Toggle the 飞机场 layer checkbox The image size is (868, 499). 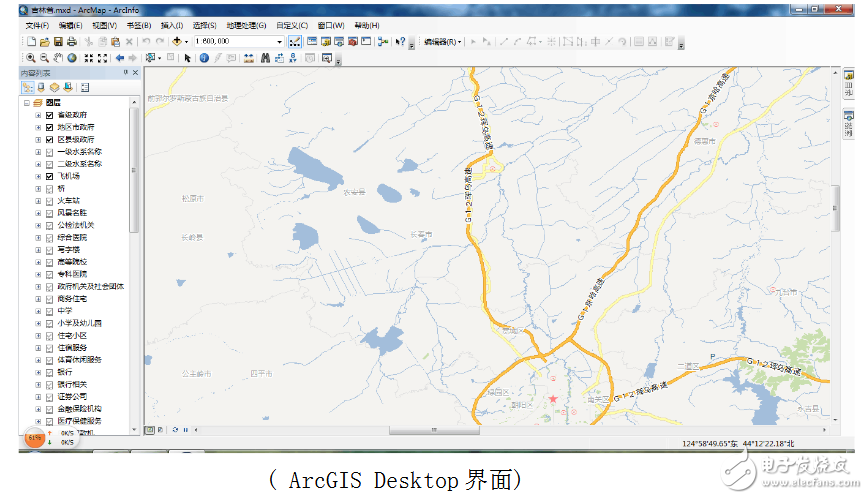pos(49,176)
